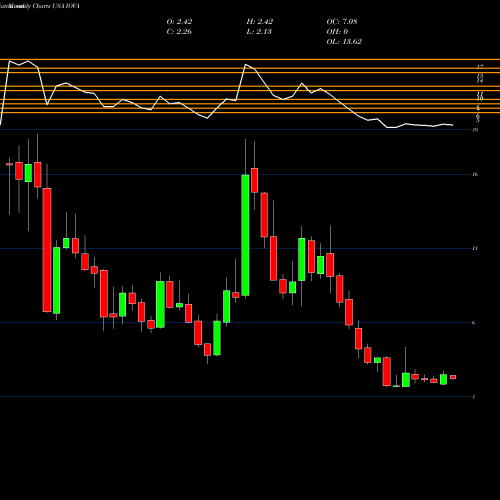
Task: Click the 6 price axis label
Action: click(x=474, y=323)
